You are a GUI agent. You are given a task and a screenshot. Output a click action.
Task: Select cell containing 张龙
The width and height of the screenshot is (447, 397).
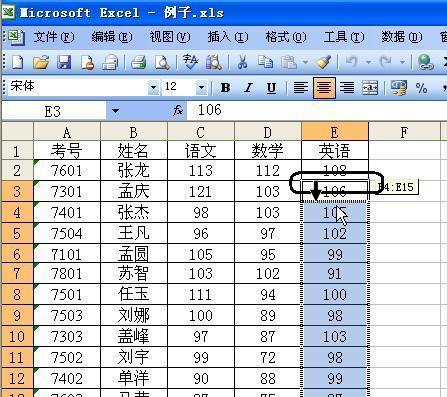point(134,170)
